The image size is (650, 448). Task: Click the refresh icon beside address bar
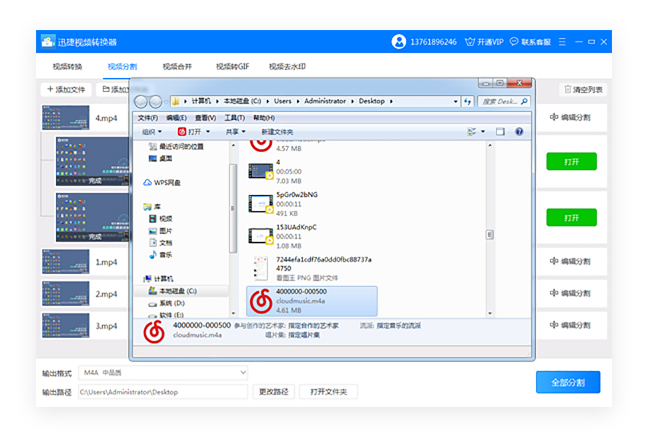[468, 101]
